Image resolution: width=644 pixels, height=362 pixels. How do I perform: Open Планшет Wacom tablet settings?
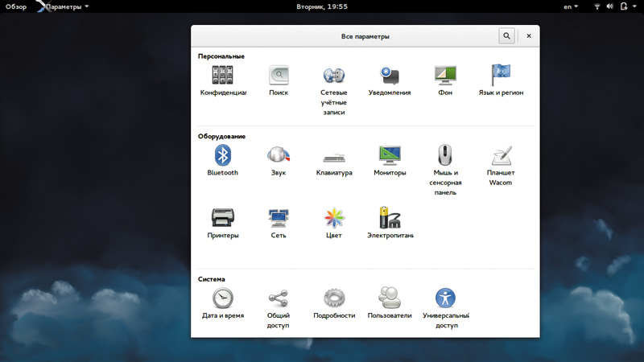501,166
